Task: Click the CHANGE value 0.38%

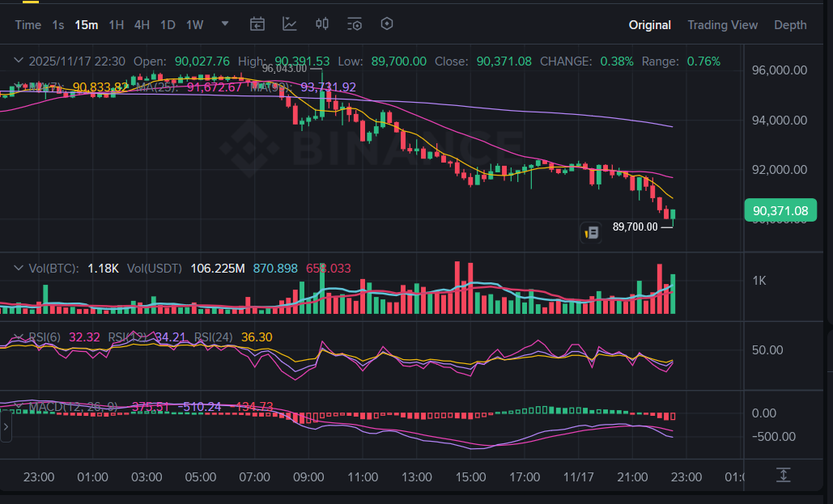Action: (x=617, y=61)
